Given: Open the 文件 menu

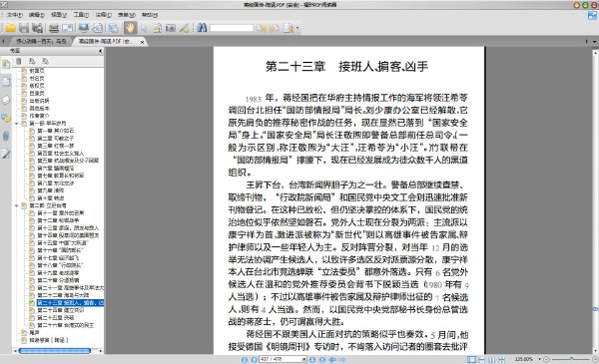Looking at the screenshot, I should click(x=15, y=15).
